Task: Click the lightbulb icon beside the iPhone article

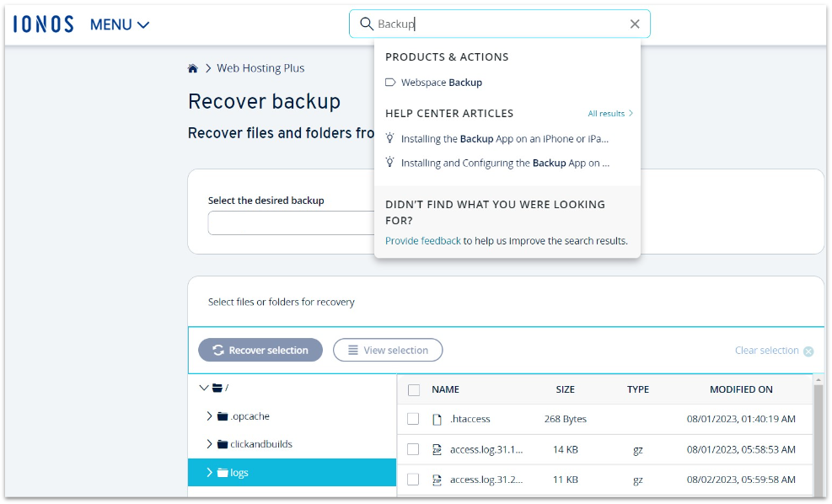Action: point(389,139)
